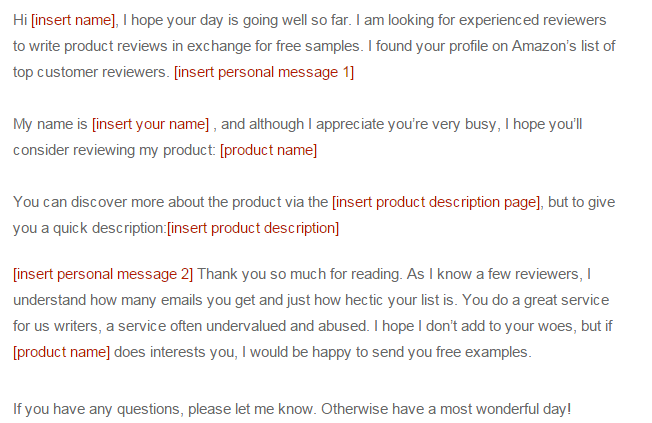This screenshot has width=652, height=423.
Task: Click the [insert product description page] placeholder
Action: (x=437, y=202)
